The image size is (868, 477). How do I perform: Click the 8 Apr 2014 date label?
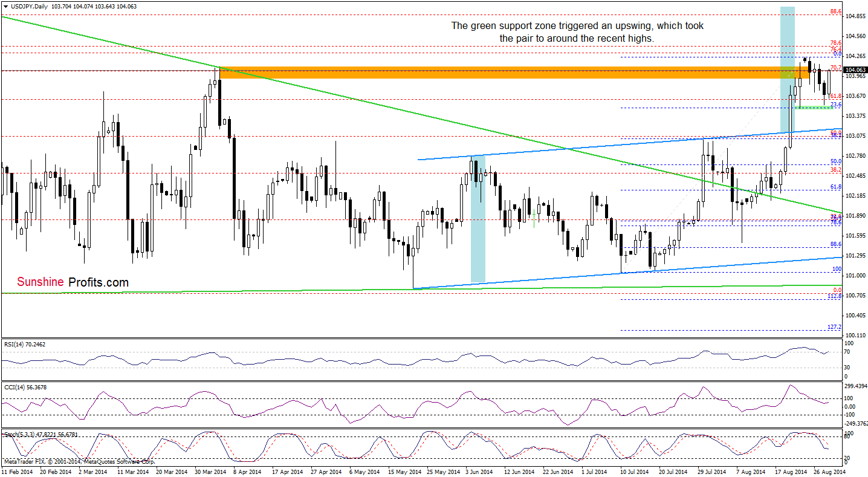247,471
